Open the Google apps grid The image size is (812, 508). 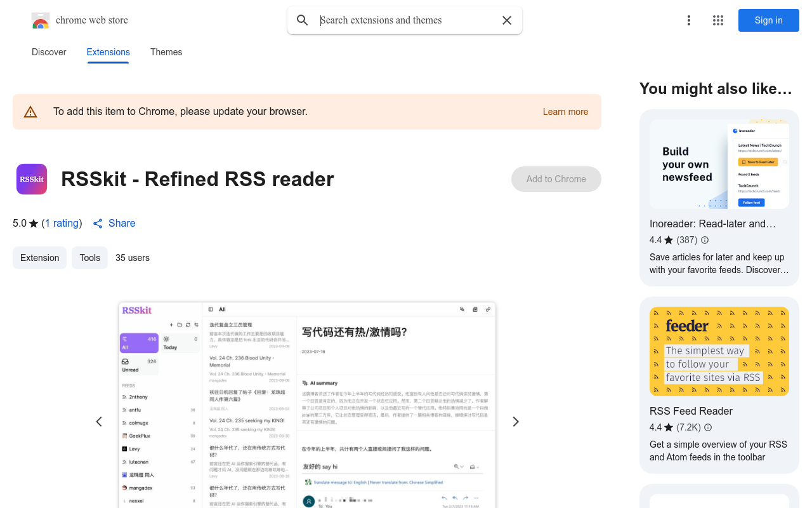pyautogui.click(x=718, y=20)
